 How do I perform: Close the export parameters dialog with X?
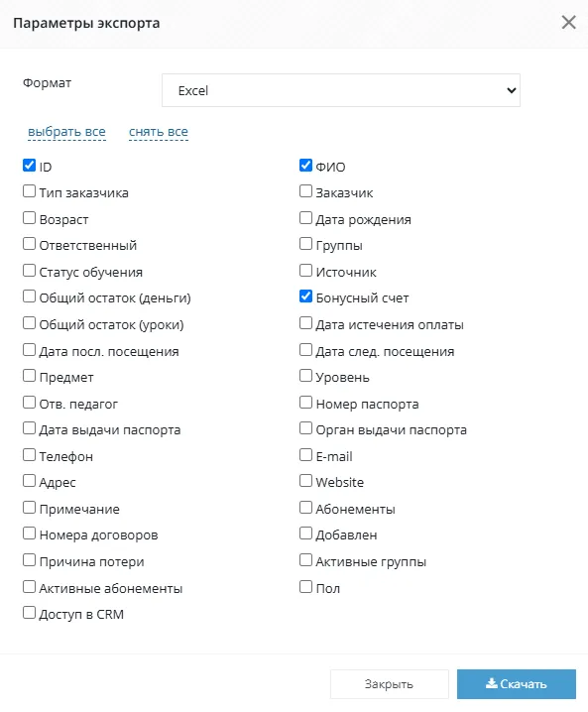pos(568,22)
